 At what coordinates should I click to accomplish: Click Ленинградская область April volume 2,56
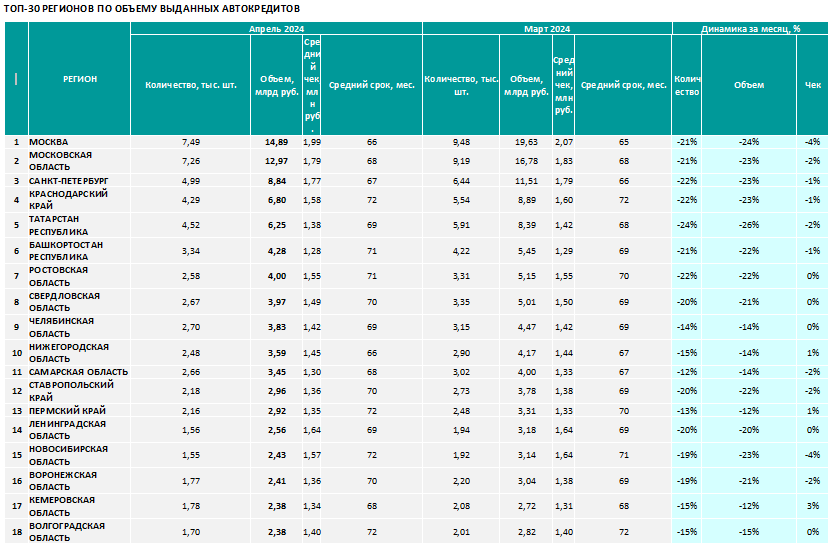pos(277,430)
